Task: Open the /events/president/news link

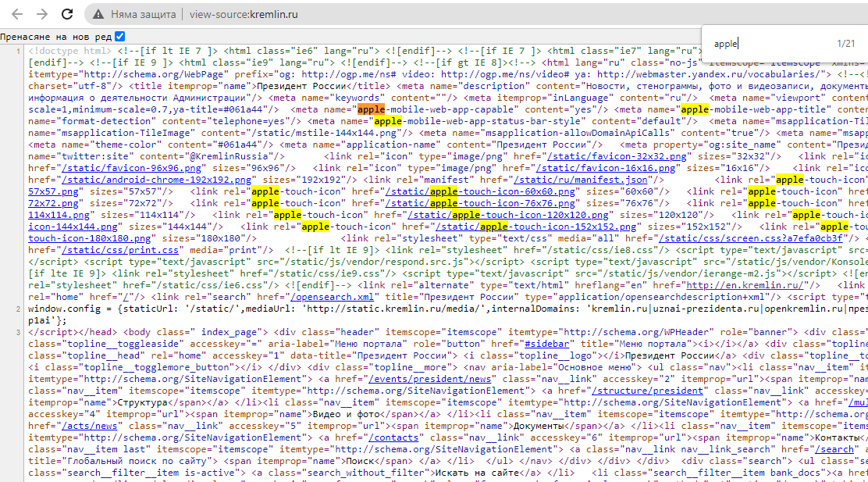Action: (x=429, y=379)
